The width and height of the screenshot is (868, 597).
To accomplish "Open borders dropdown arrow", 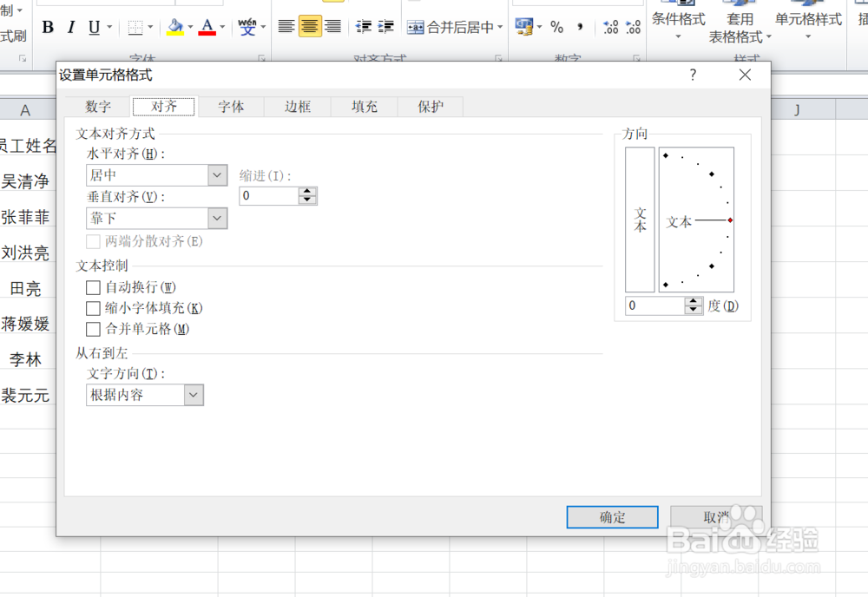I will click(x=150, y=27).
